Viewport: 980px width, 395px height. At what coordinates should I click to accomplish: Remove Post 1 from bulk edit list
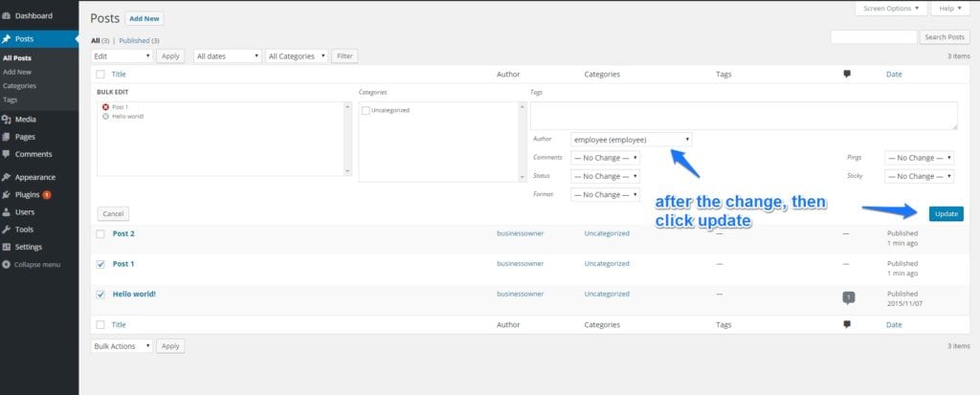105,107
